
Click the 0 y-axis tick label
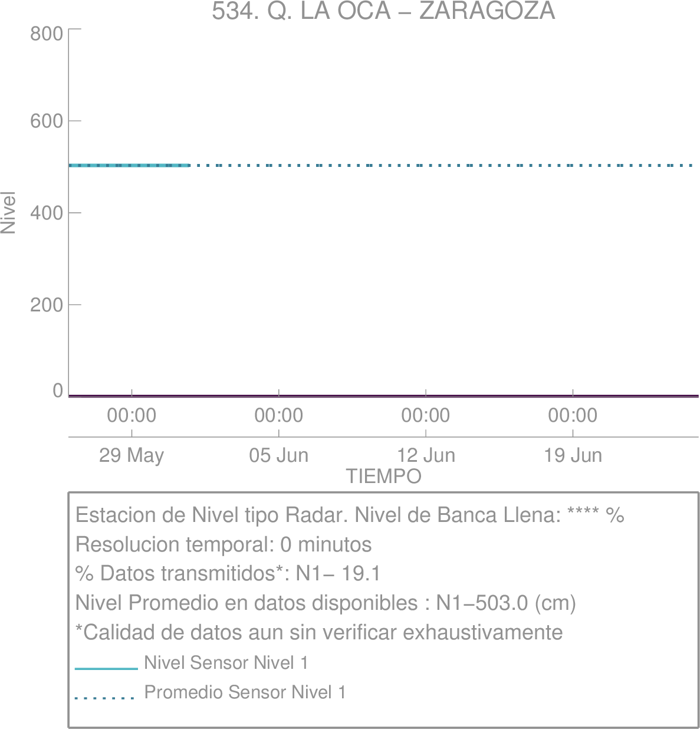click(58, 390)
